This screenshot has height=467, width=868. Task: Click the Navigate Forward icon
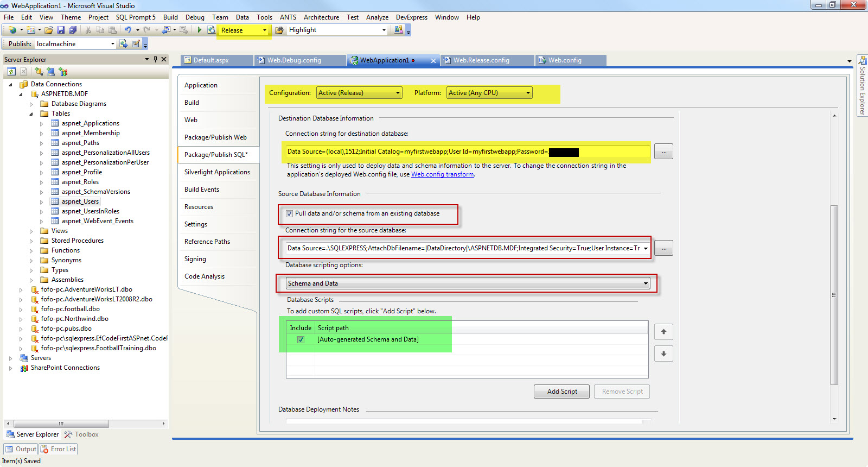183,30
